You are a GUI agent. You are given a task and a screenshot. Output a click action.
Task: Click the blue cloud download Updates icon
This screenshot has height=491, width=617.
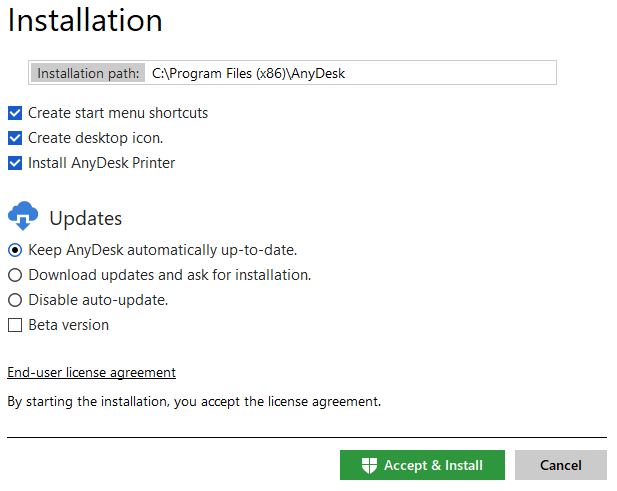click(x=23, y=216)
